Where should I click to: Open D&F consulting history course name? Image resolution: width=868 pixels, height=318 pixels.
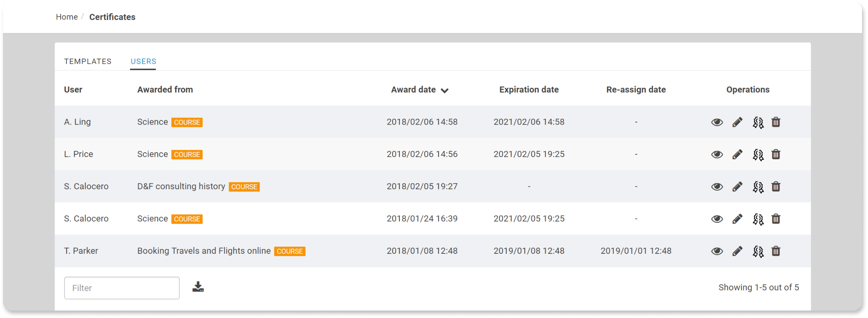click(181, 186)
